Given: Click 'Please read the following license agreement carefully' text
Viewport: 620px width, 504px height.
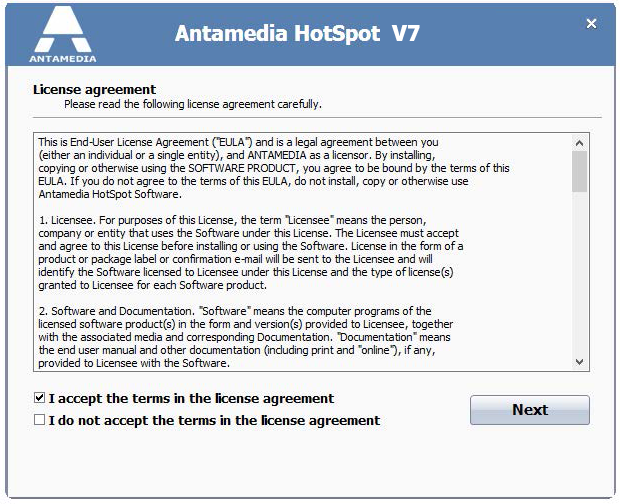Looking at the screenshot, I should [x=193, y=104].
